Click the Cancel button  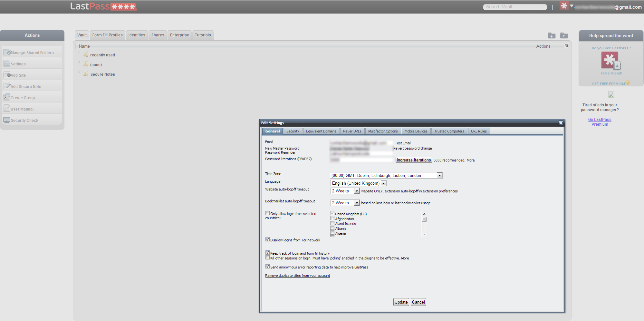pyautogui.click(x=418, y=302)
